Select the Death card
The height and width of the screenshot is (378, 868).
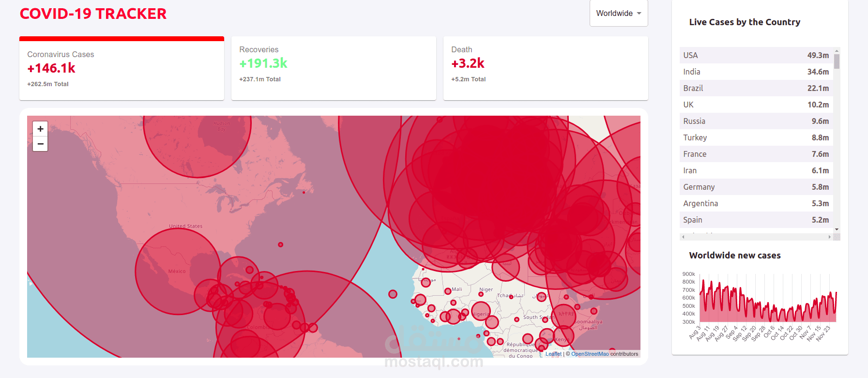tap(546, 68)
